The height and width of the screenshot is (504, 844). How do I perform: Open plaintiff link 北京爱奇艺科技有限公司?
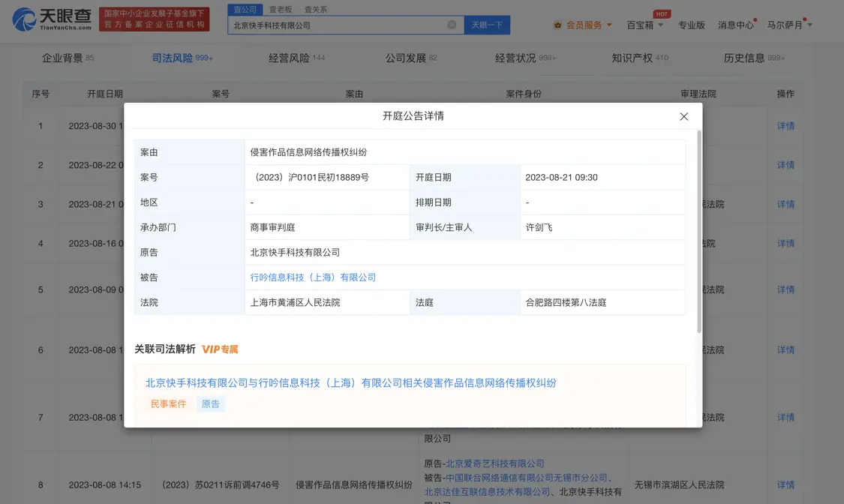(x=494, y=463)
